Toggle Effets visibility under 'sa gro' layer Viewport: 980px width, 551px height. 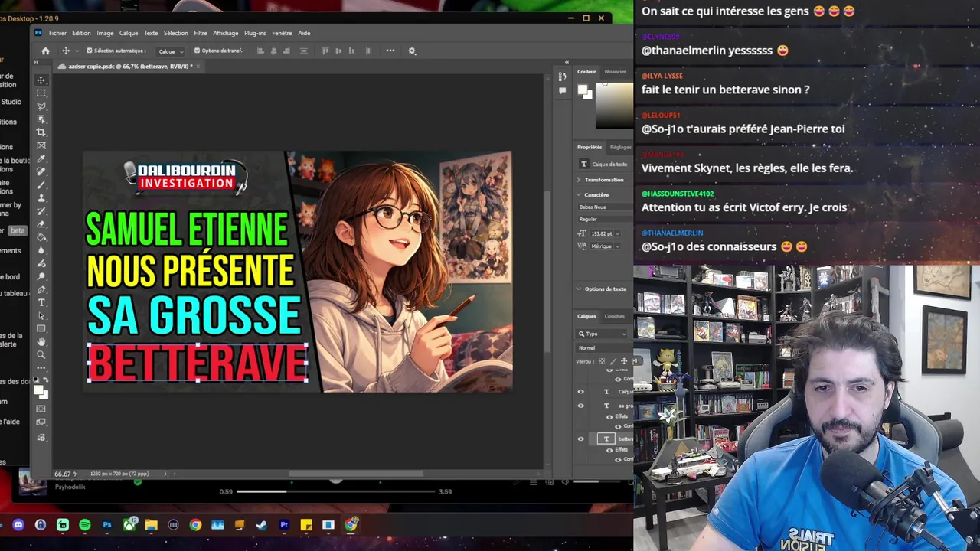(x=609, y=416)
